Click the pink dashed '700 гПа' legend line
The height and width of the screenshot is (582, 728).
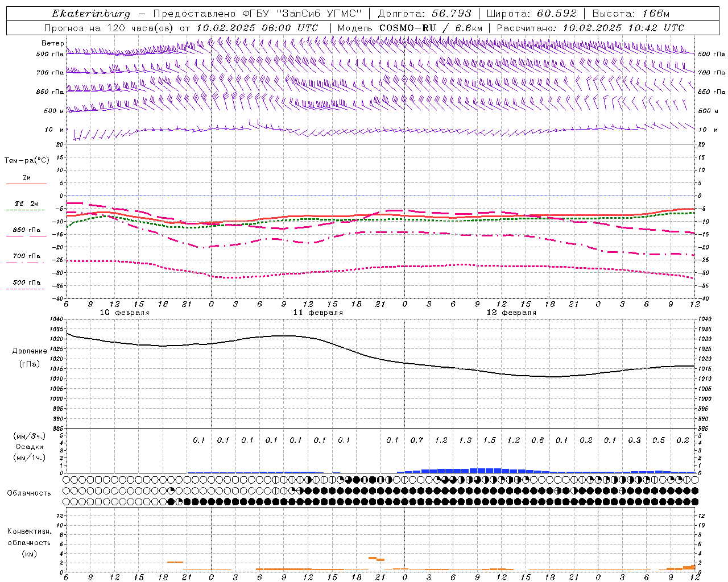[x=25, y=263]
